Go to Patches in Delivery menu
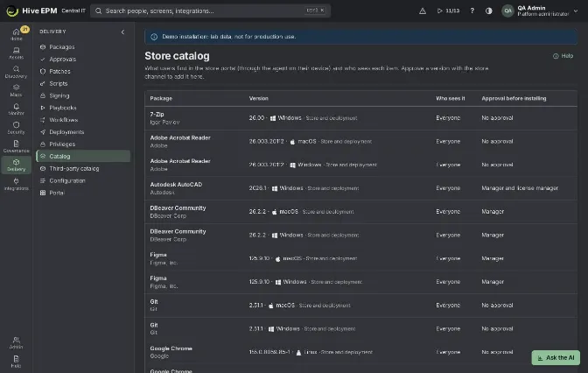This screenshot has width=588, height=373. pos(83,71)
